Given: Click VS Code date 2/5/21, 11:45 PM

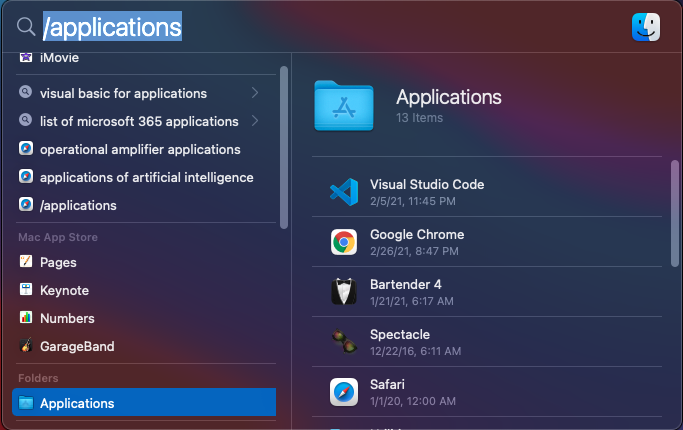Looking at the screenshot, I should tap(413, 201).
